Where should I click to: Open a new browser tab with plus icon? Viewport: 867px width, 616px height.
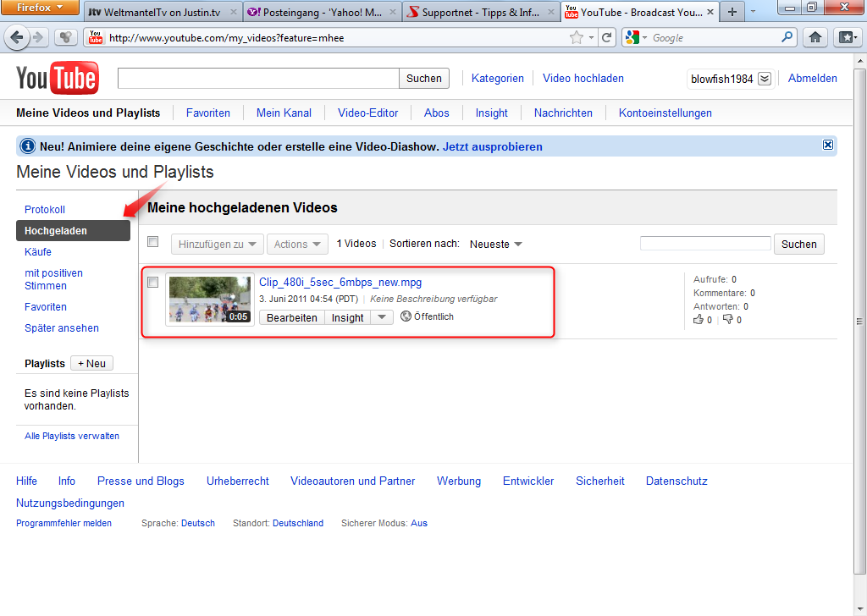(732, 12)
